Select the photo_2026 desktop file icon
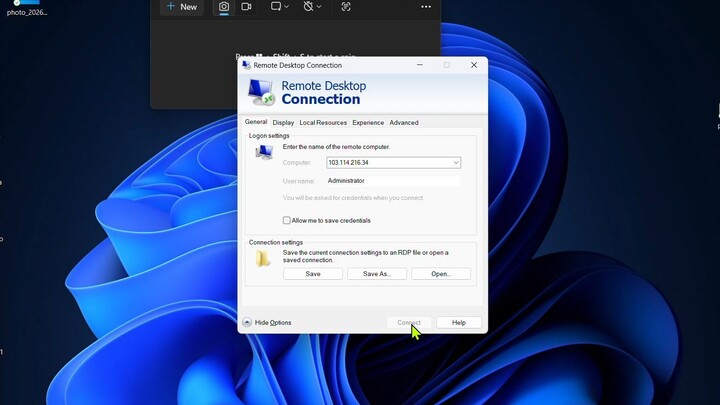The width and height of the screenshot is (720, 405). pyautogui.click(x=27, y=8)
